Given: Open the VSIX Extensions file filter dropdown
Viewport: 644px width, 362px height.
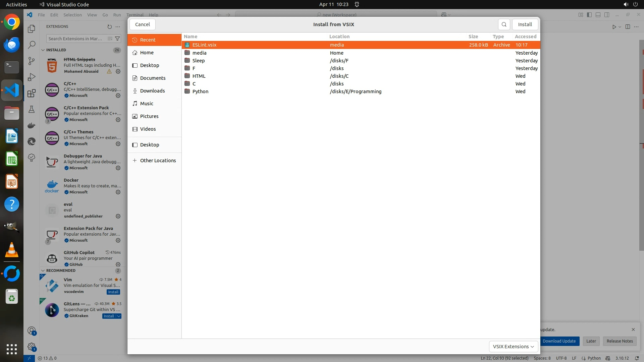Looking at the screenshot, I should 513,346.
